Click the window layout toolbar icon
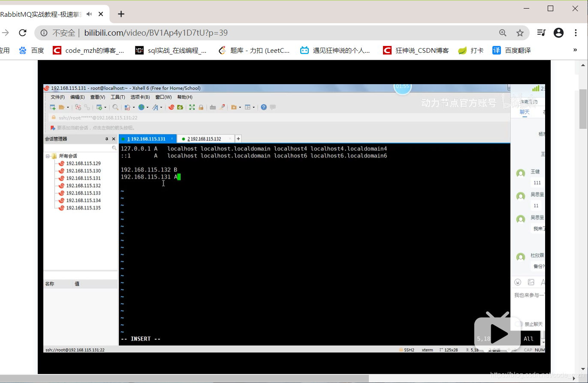 [x=247, y=107]
